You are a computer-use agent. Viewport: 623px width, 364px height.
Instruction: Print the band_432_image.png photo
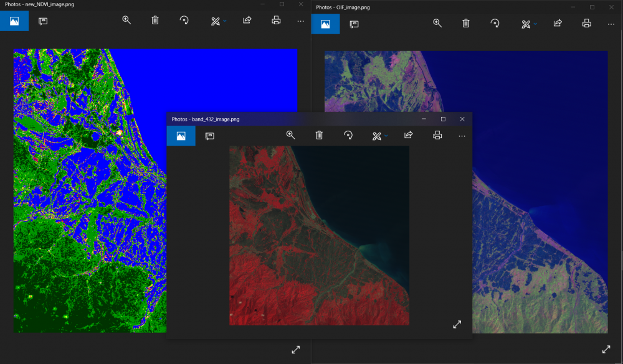tap(437, 135)
